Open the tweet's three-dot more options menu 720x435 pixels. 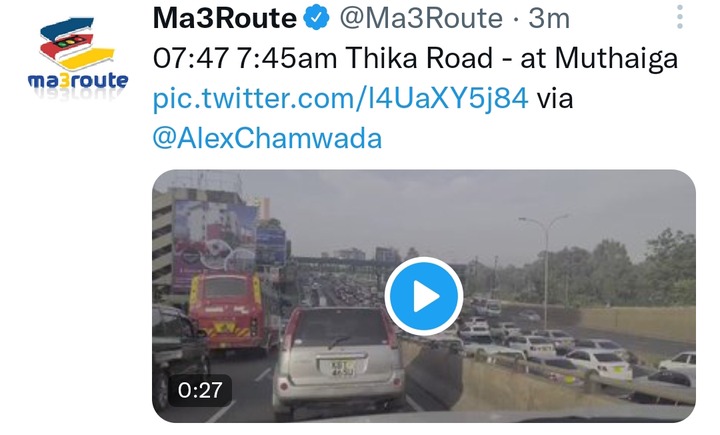(x=680, y=17)
